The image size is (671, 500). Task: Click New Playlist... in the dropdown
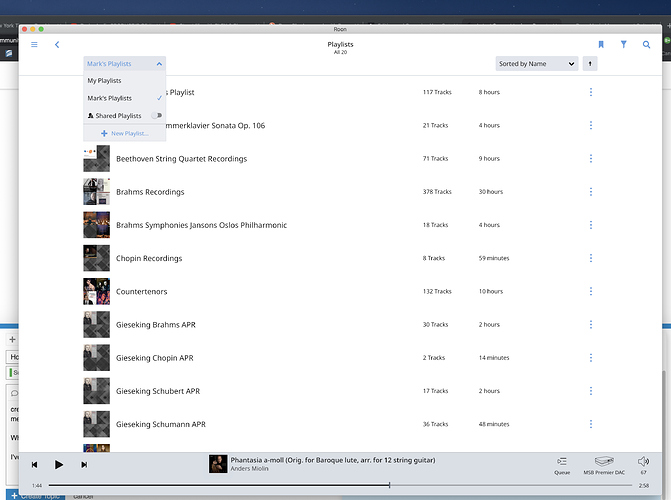point(125,134)
